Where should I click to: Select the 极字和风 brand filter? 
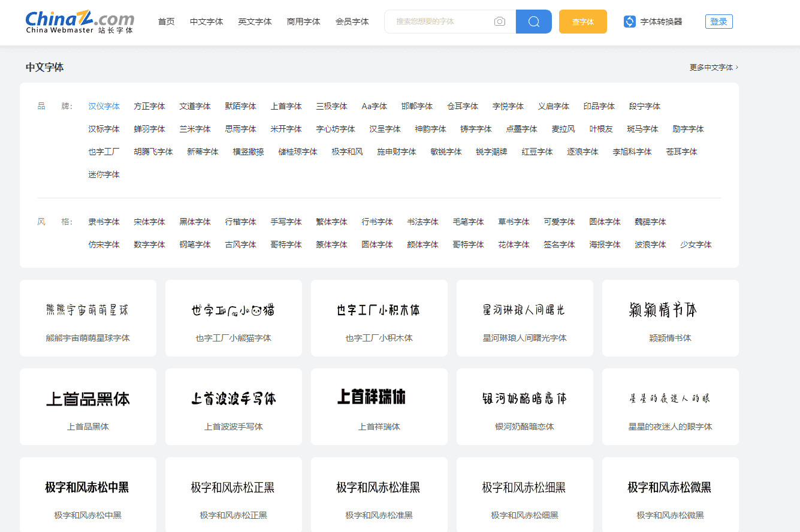[x=348, y=152]
